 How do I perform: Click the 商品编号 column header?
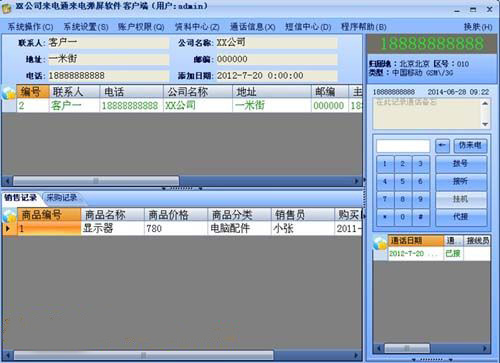pyautogui.click(x=49, y=215)
